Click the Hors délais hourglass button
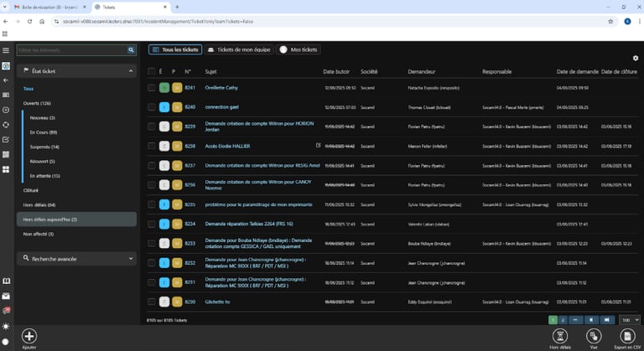This screenshot has height=351, width=644. pos(560,338)
